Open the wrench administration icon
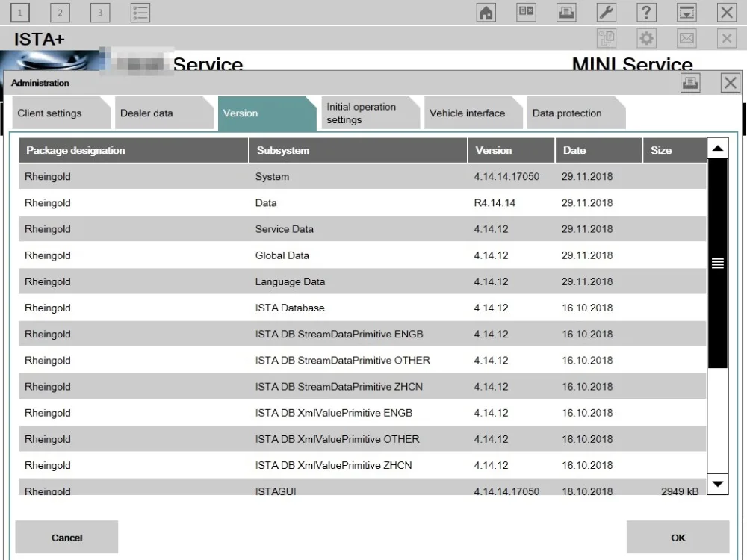Screen dimensions: 747x560 point(607,13)
